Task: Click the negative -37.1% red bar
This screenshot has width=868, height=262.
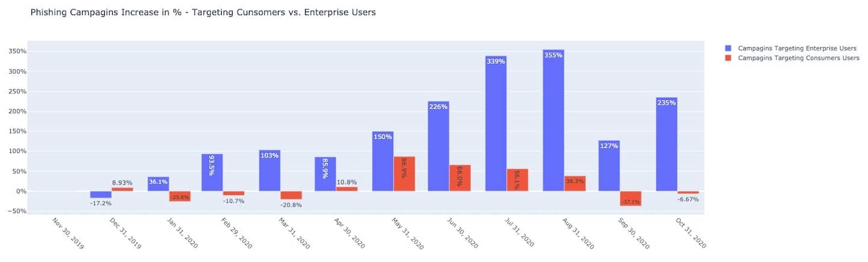Action: [x=631, y=199]
